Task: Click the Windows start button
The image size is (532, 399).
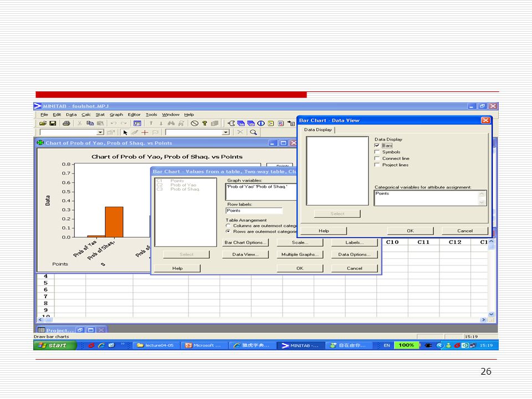Action: (x=55, y=345)
